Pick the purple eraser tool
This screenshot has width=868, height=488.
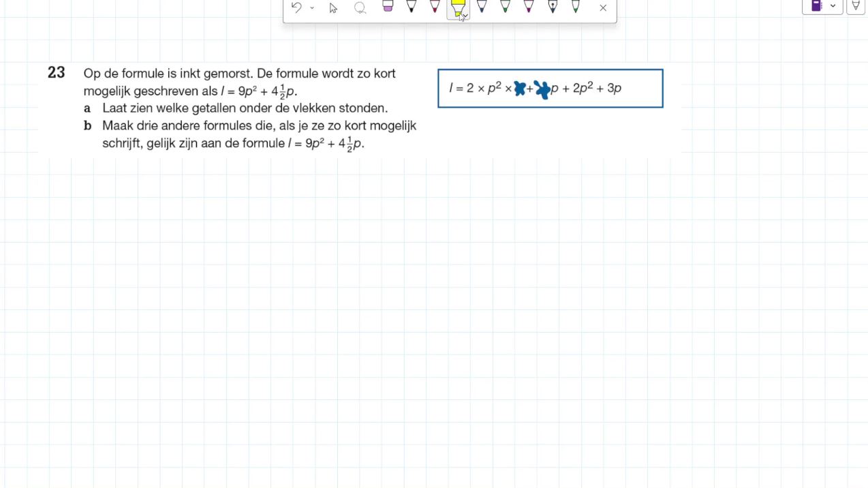(x=388, y=6)
